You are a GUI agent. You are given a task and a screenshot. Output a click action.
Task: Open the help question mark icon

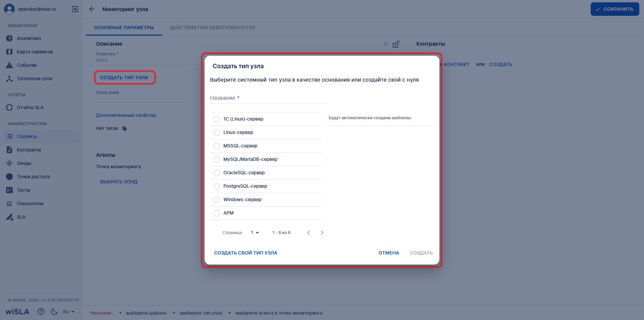click(x=41, y=312)
